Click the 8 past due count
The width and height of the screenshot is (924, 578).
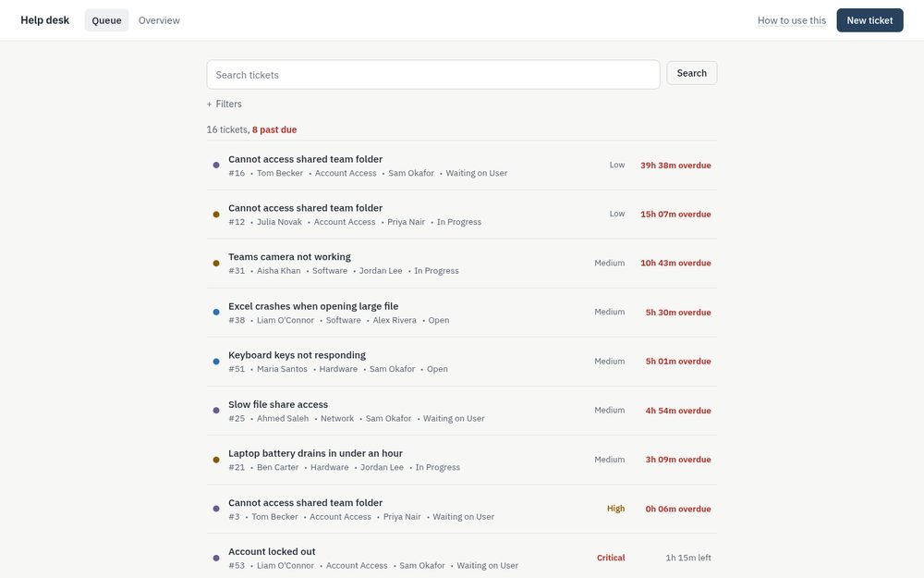274,129
